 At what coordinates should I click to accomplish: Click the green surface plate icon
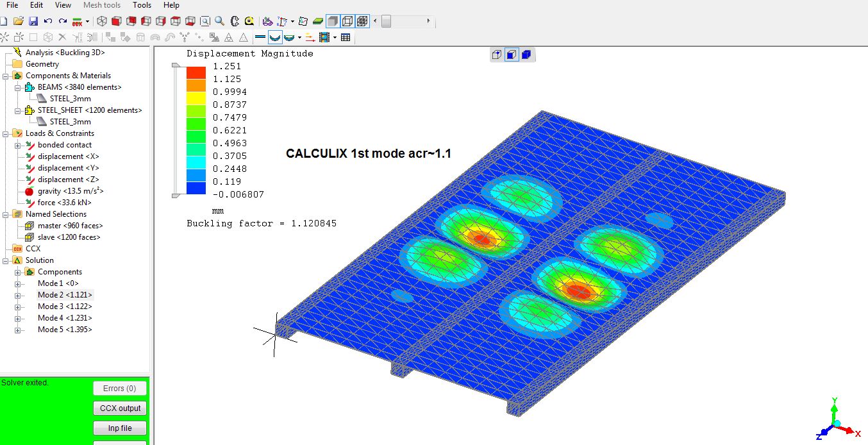coord(318,21)
